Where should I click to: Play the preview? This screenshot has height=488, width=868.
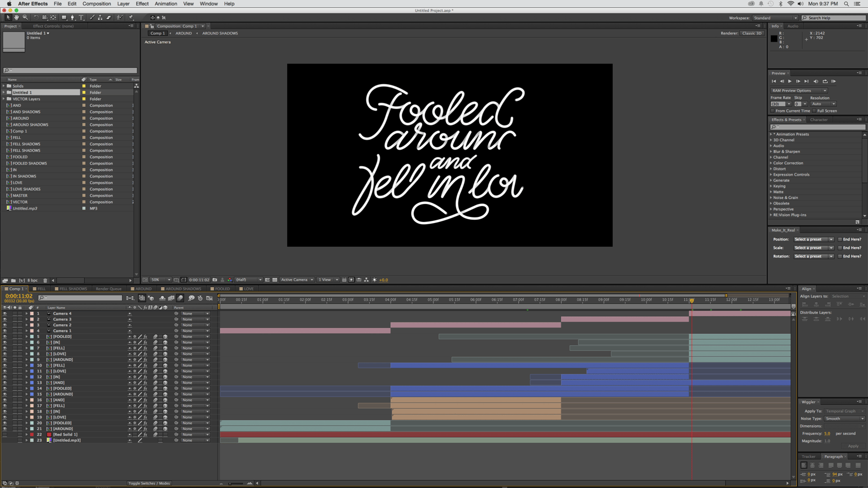pyautogui.click(x=789, y=81)
